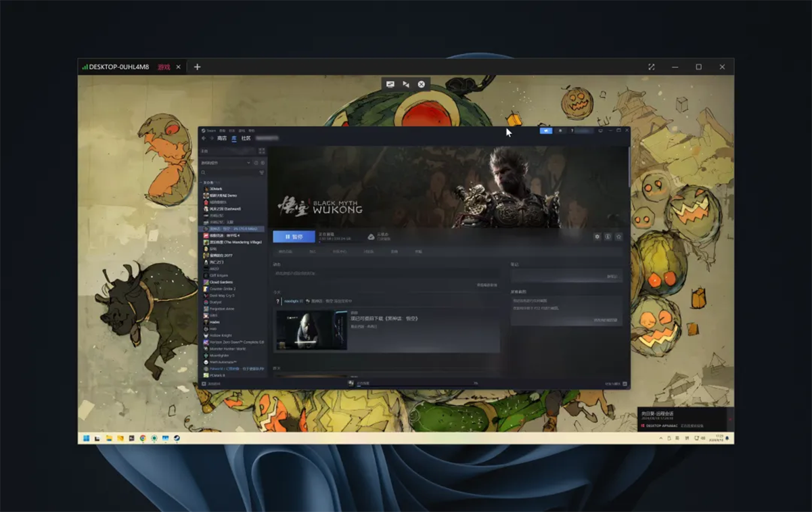This screenshot has height=512, width=812.
Task: Click the Steam Big Picture mode icon
Action: (600, 131)
